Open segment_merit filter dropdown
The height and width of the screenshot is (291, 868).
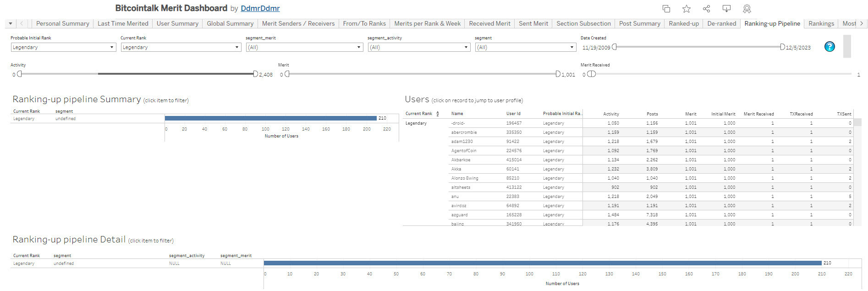[304, 47]
